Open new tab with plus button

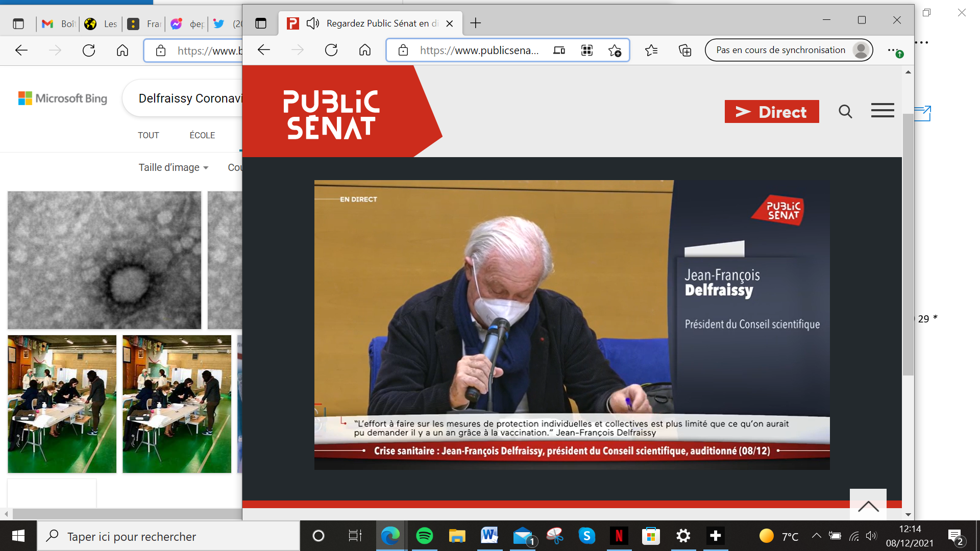click(475, 23)
